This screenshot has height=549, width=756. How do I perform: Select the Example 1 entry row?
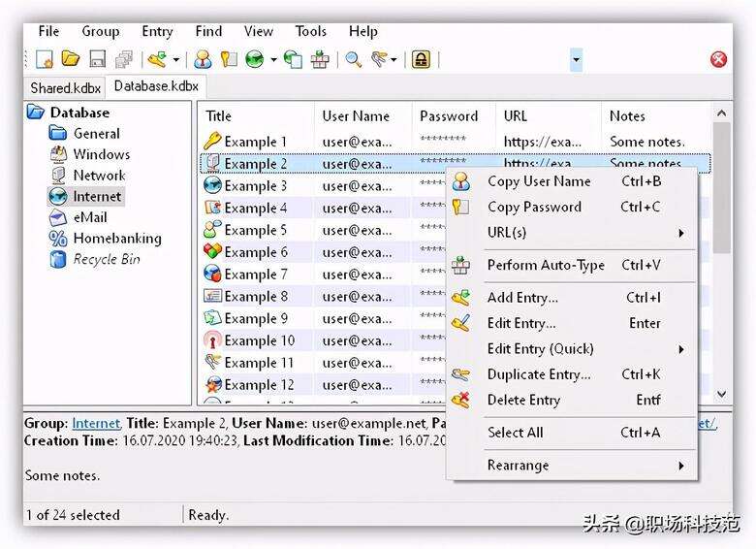[x=456, y=142]
